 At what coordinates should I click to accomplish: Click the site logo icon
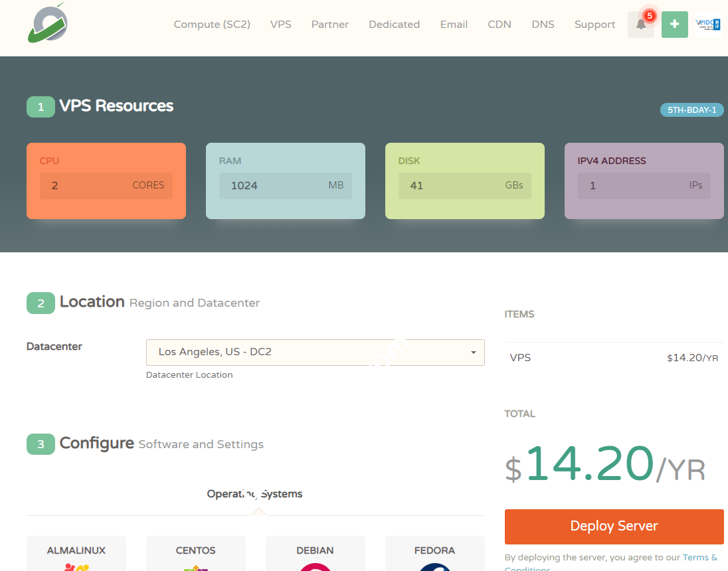tap(48, 24)
